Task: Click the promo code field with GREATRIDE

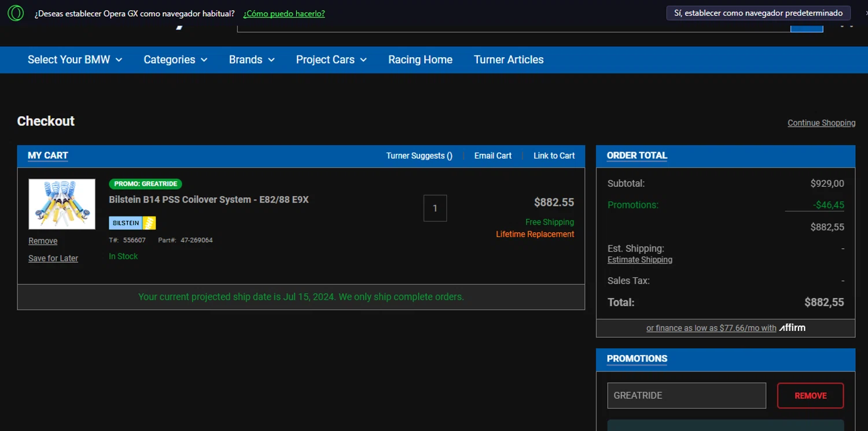Action: [x=686, y=396]
